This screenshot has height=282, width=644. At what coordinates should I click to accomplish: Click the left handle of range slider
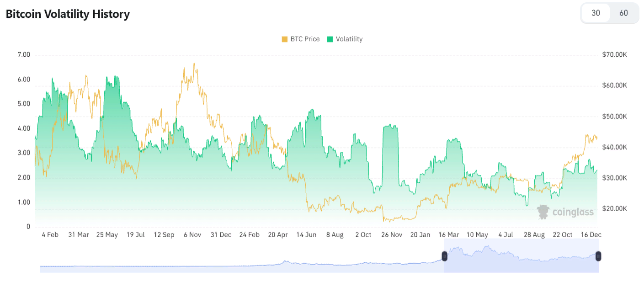point(444,256)
